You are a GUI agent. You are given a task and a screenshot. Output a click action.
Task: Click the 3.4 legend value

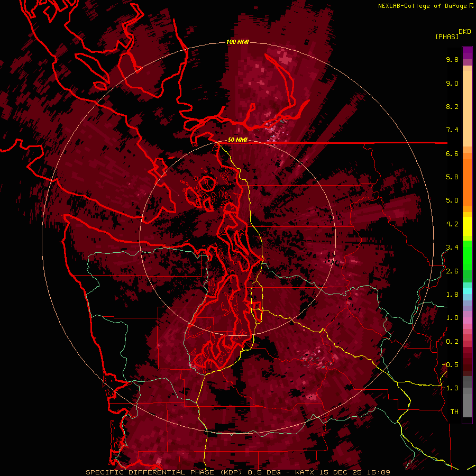click(x=452, y=248)
